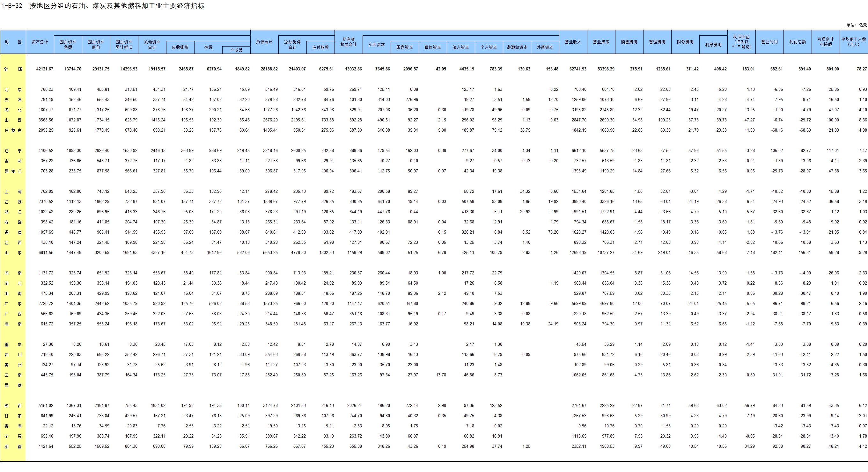
Task: Click the 应收账款 column header
Action: click(180, 47)
